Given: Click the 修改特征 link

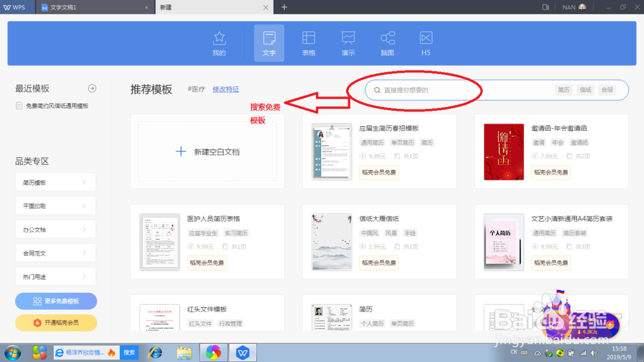Looking at the screenshot, I should tap(225, 89).
